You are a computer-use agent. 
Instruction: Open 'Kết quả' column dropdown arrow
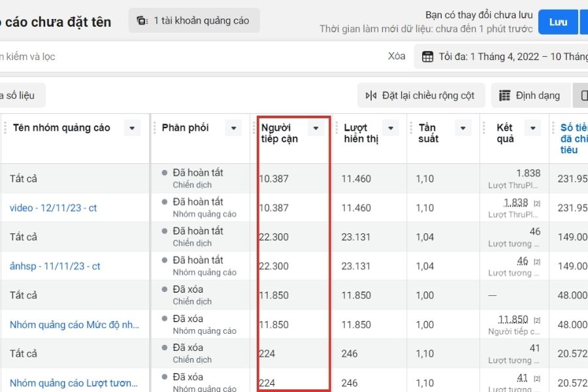click(x=533, y=128)
